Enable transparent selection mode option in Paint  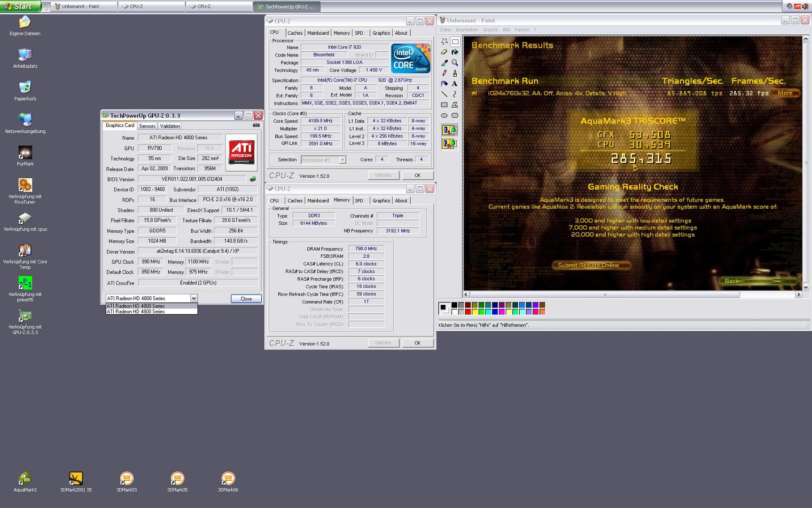pyautogui.click(x=449, y=144)
